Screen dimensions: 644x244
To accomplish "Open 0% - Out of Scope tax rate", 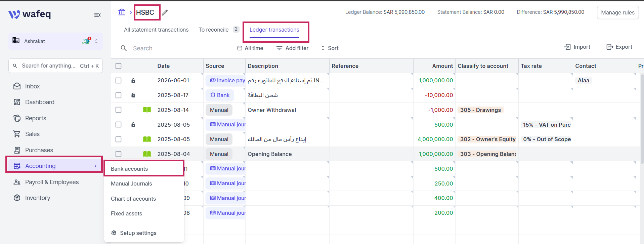I will pos(547,139).
